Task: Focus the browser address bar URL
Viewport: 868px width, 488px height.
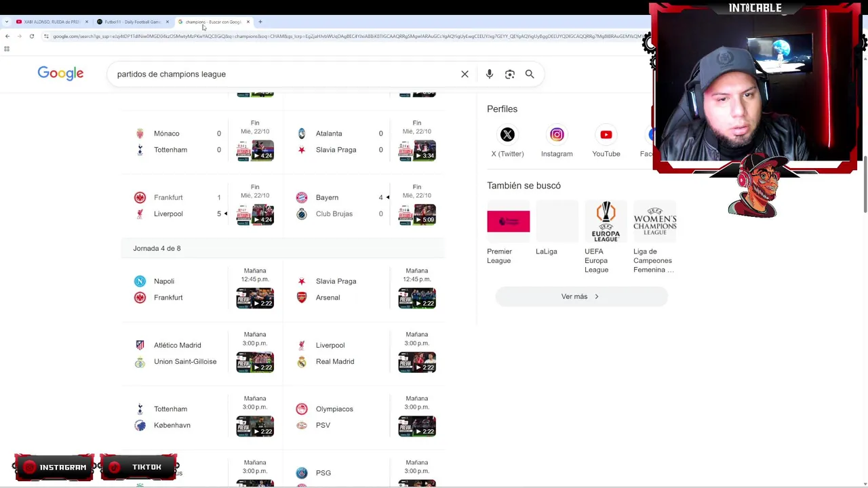Action: click(x=346, y=36)
